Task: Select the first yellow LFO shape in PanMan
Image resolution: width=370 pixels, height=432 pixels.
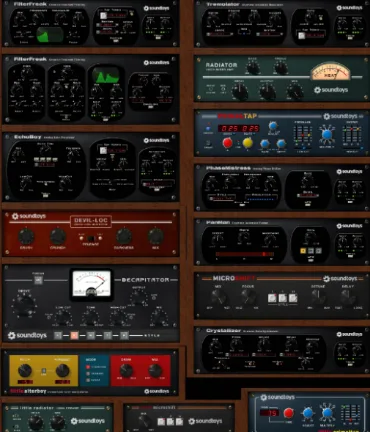Action: pyautogui.click(x=303, y=251)
